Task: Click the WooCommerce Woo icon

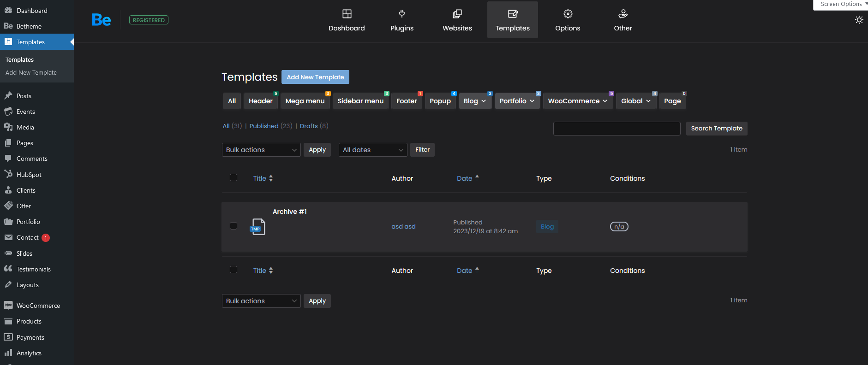Action: (x=8, y=305)
